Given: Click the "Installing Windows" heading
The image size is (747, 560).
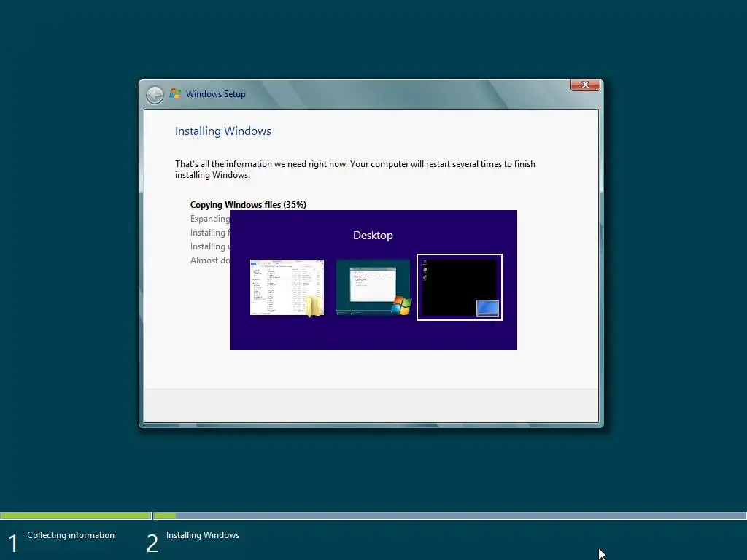Looking at the screenshot, I should point(223,131).
